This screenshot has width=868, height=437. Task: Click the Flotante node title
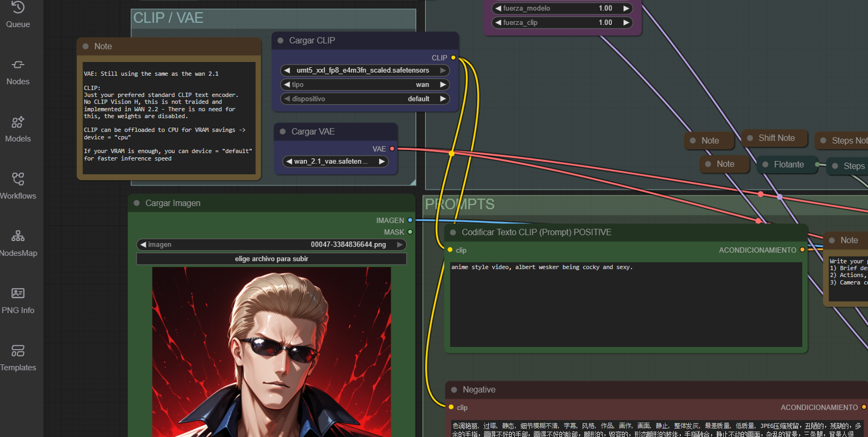pos(789,165)
